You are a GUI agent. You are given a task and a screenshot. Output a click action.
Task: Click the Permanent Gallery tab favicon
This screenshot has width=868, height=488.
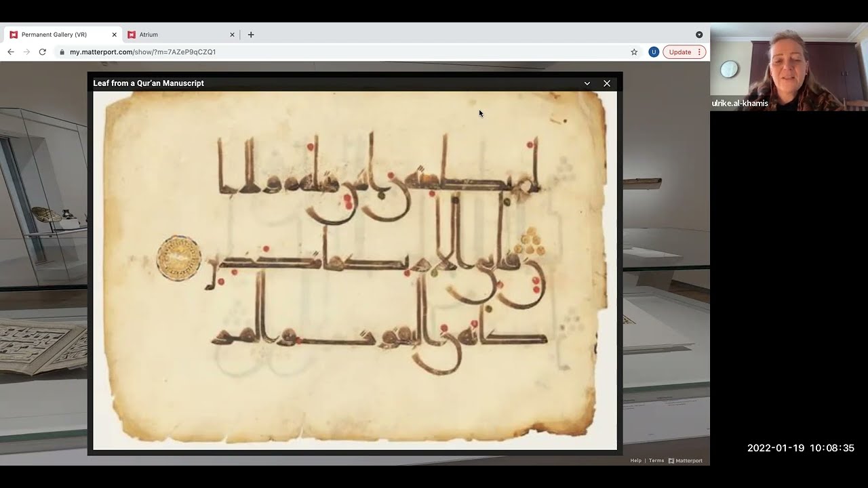14,35
